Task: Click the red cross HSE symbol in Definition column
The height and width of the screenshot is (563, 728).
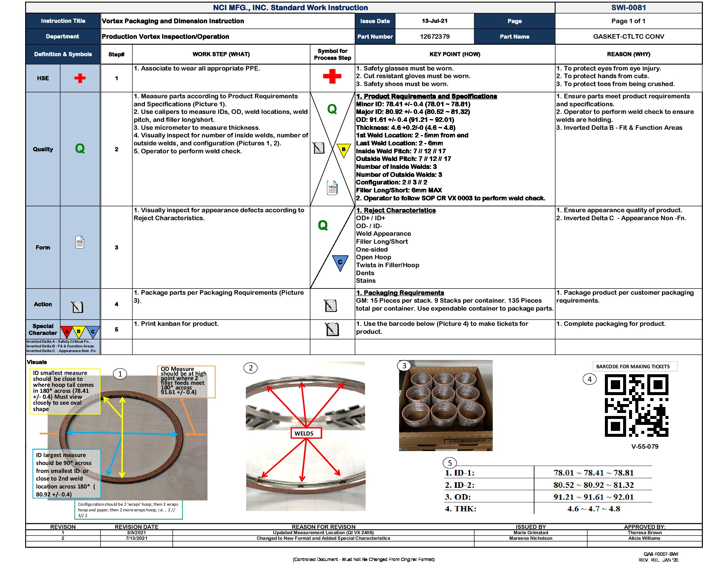Action: (x=80, y=78)
